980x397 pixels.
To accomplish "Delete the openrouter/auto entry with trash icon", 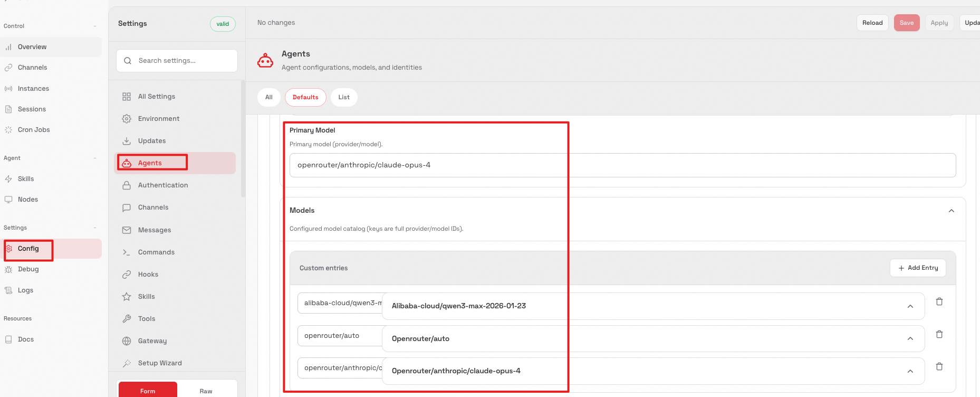I will 939,334.
